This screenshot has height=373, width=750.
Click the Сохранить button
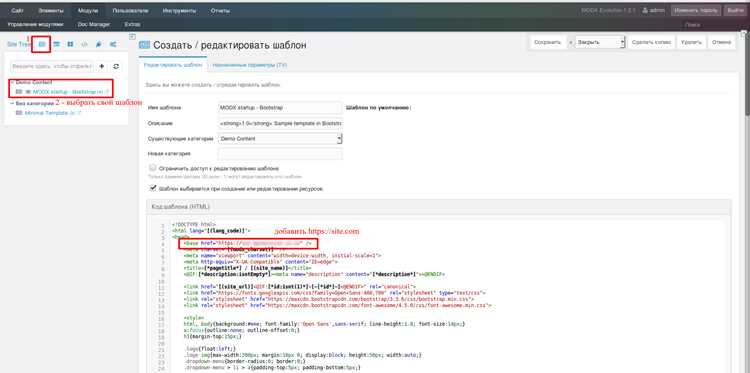click(547, 42)
